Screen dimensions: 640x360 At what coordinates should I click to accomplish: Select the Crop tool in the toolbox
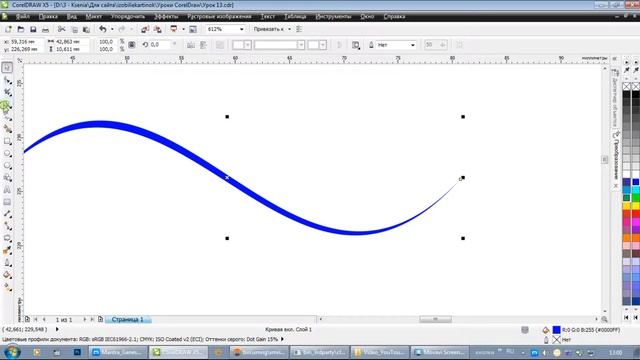(7, 93)
